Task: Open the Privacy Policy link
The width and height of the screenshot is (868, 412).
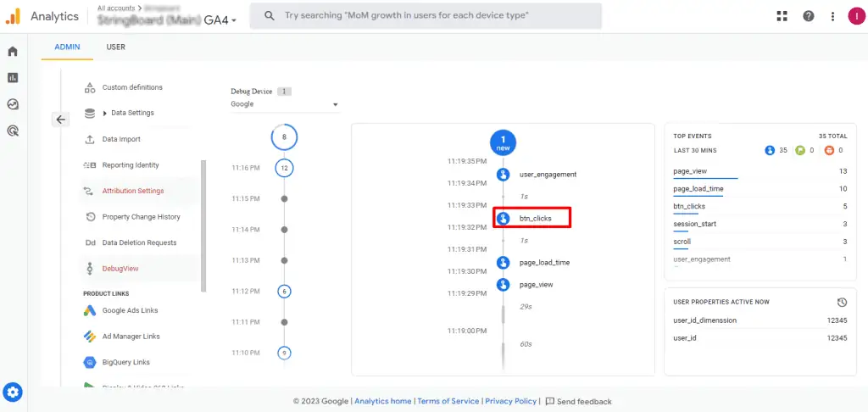Action: click(511, 402)
